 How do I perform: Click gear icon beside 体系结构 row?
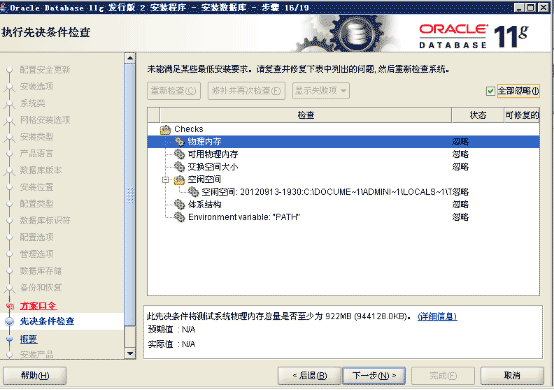(179, 205)
